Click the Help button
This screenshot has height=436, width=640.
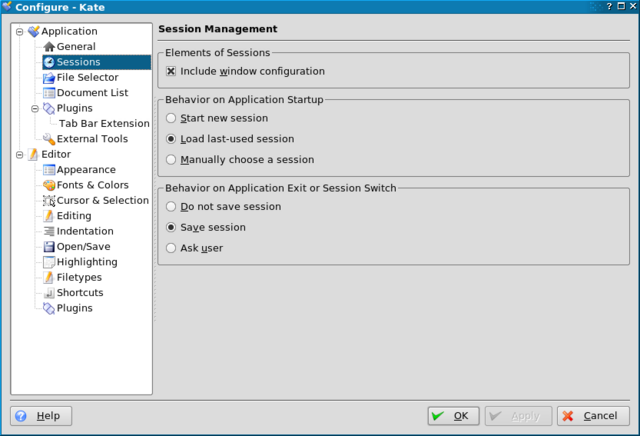point(41,416)
